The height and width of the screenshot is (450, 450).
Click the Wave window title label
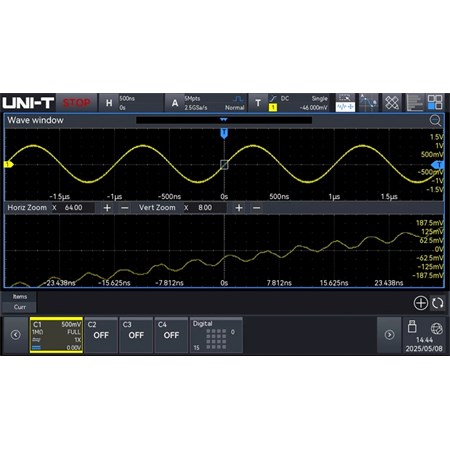(35, 120)
